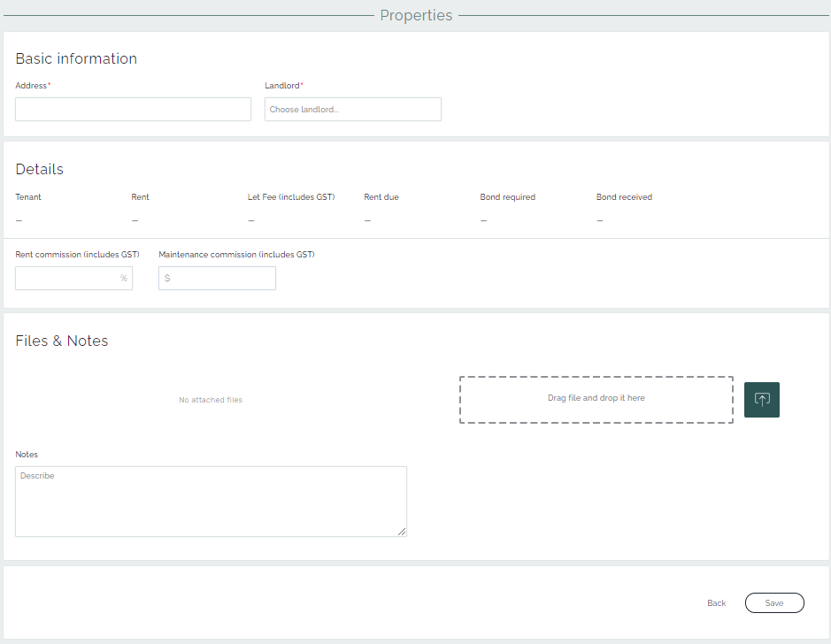Click the Tenant label in Details

(28, 197)
